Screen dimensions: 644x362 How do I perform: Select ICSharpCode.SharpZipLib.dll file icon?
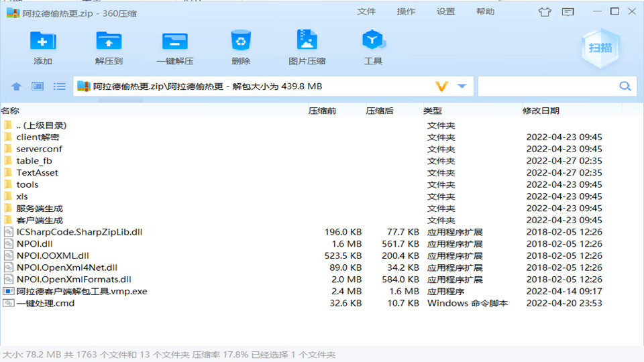coord(9,232)
